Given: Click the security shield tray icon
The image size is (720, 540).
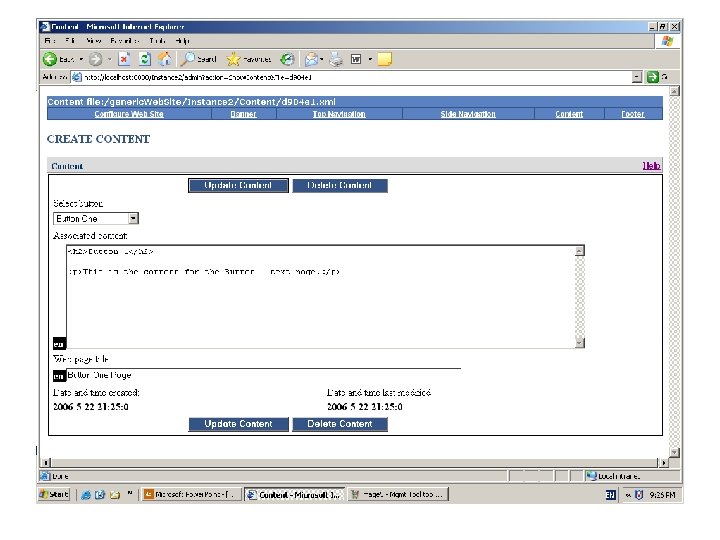Looking at the screenshot, I should point(639,495).
